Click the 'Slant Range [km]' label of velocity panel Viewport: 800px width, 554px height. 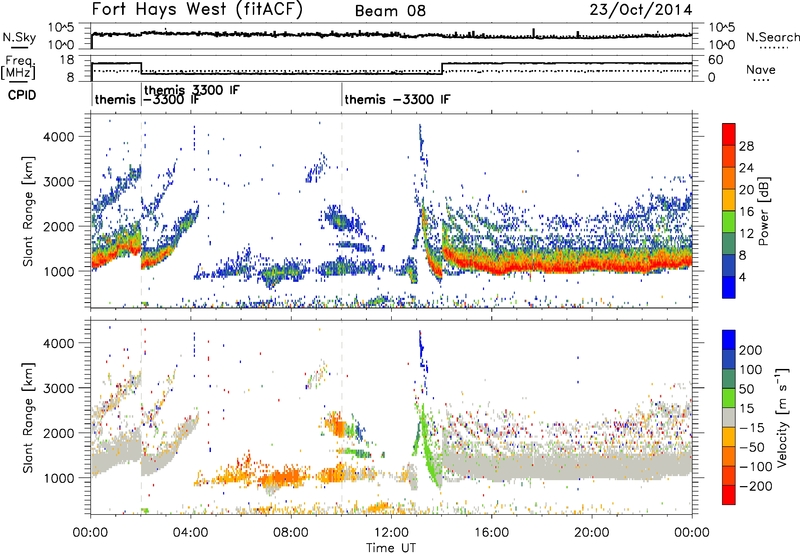pos(28,418)
